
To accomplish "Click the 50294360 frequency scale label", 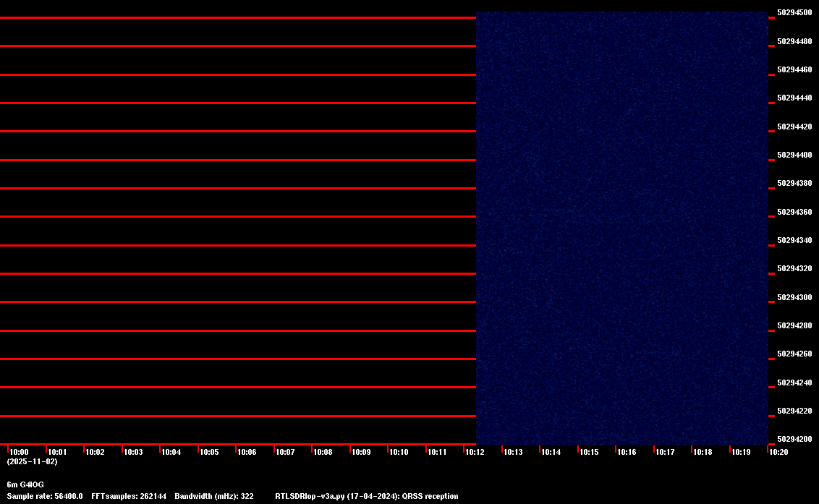I will pyautogui.click(x=794, y=212).
